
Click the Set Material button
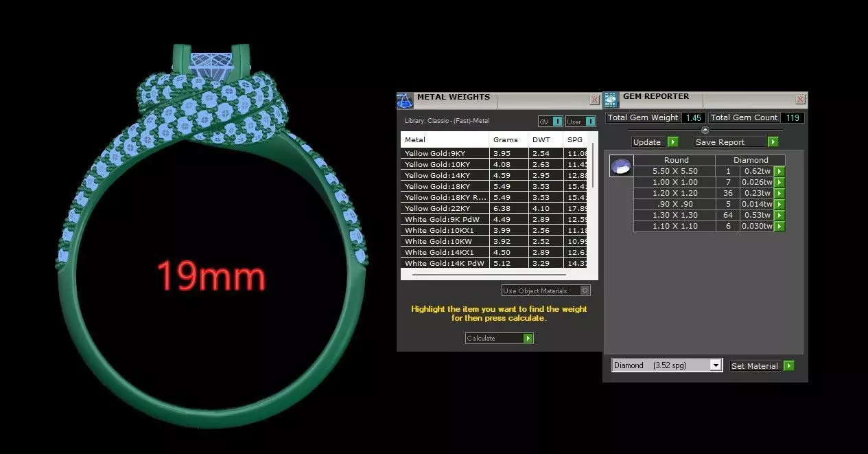tap(762, 366)
